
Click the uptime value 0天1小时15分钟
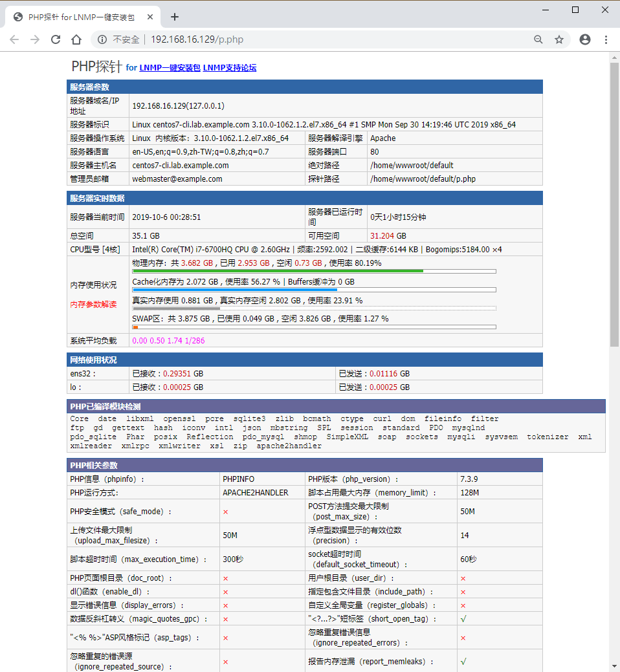pyautogui.click(x=398, y=217)
